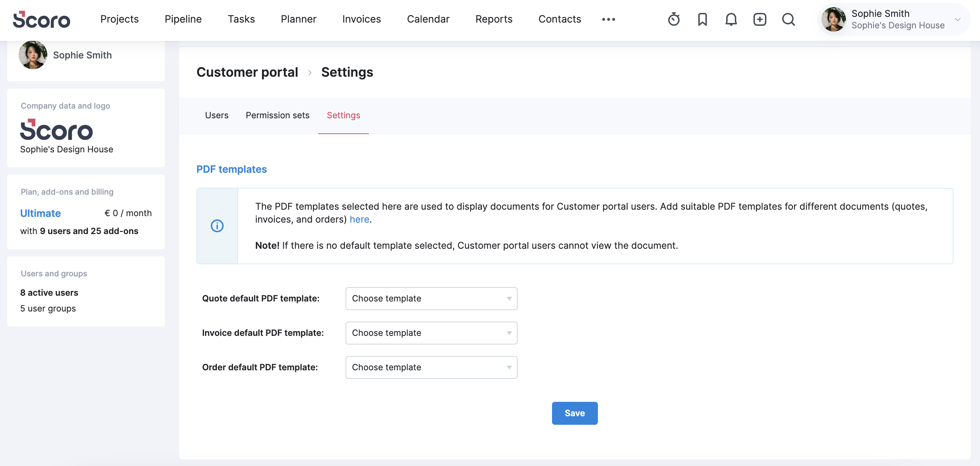
Task: Click the top-right profile avatar picture
Action: pyautogui.click(x=833, y=19)
